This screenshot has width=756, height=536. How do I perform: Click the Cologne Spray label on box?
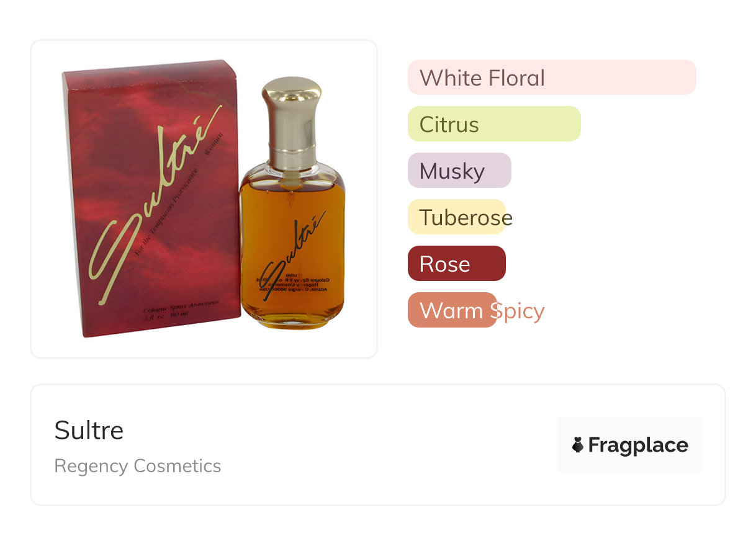183,311
